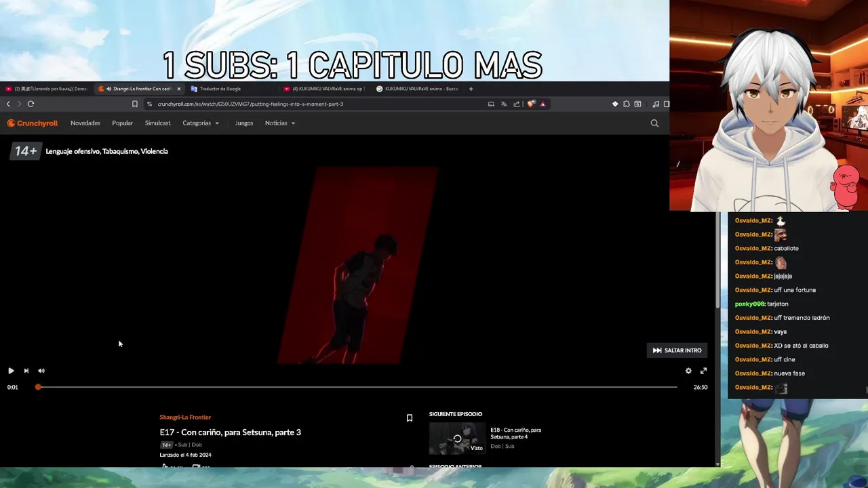The height and width of the screenshot is (488, 868).
Task: Click the Lanzado el 4 feb 2024 text
Action: (x=186, y=455)
